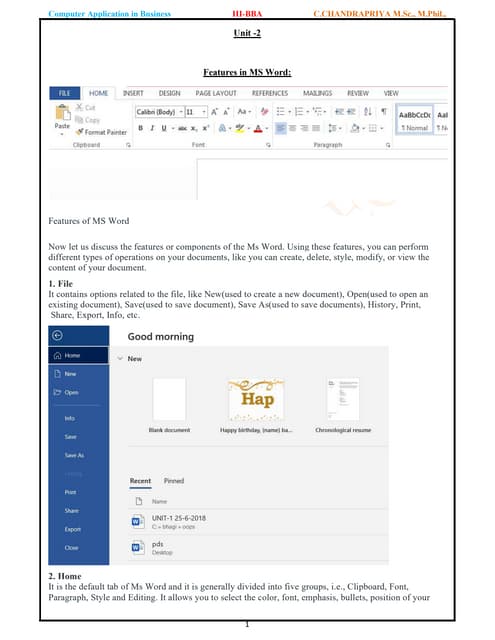Toggle Italic formatting button
The width and height of the screenshot is (495, 640).
click(x=152, y=128)
